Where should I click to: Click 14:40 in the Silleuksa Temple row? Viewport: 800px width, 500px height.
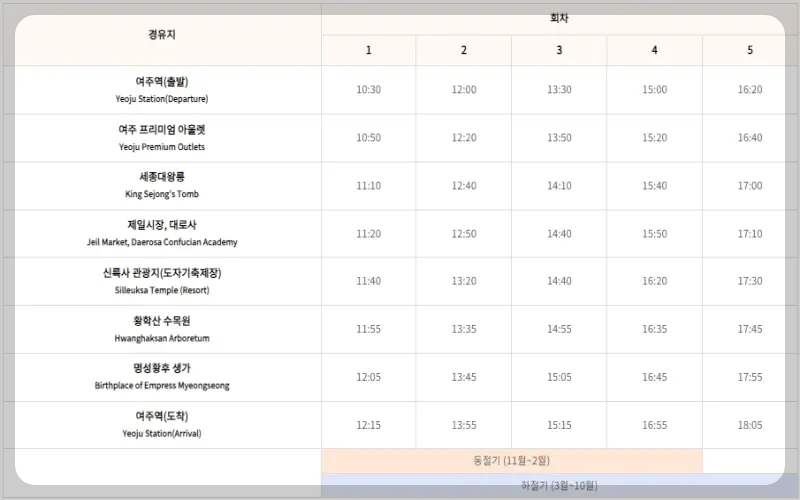tap(559, 281)
